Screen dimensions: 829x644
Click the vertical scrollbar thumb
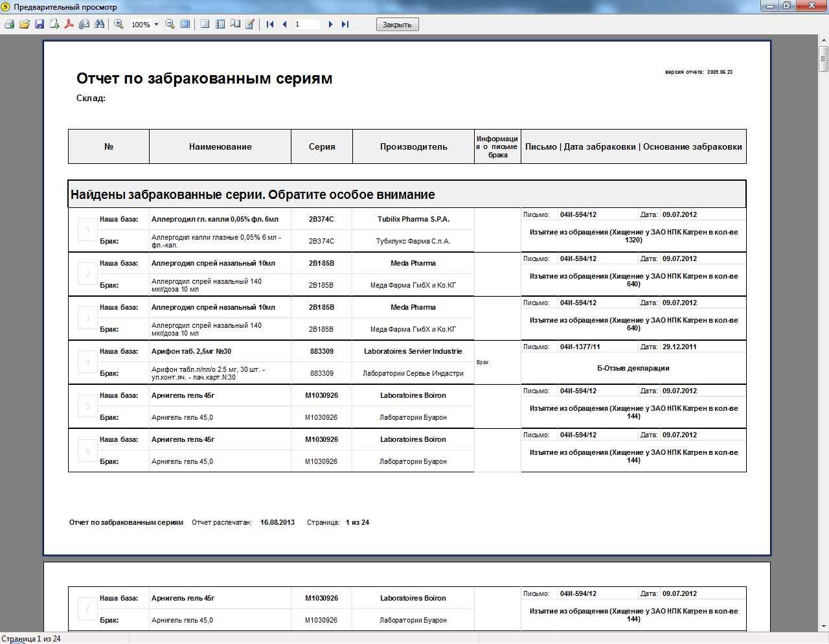click(x=824, y=59)
